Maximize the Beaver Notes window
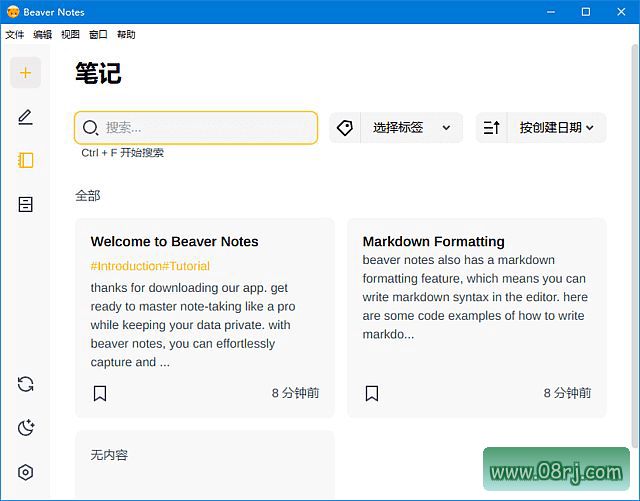Image resolution: width=640 pixels, height=501 pixels. pyautogui.click(x=586, y=12)
